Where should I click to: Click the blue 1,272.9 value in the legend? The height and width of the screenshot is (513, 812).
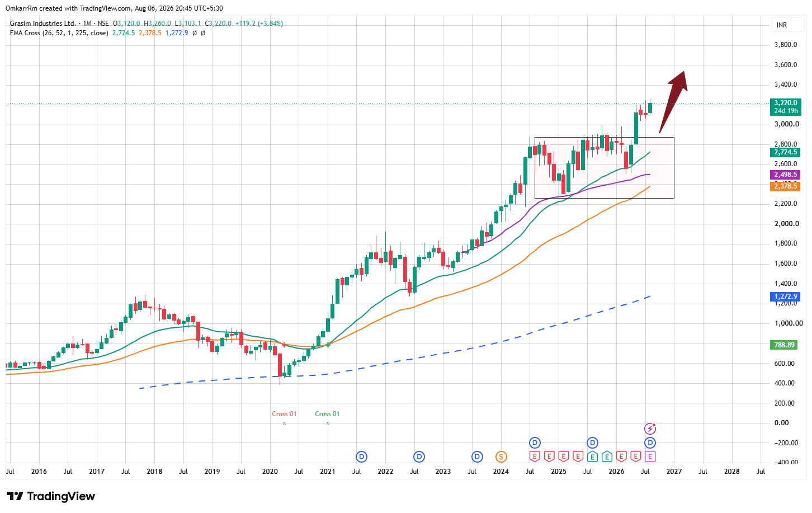(x=177, y=33)
